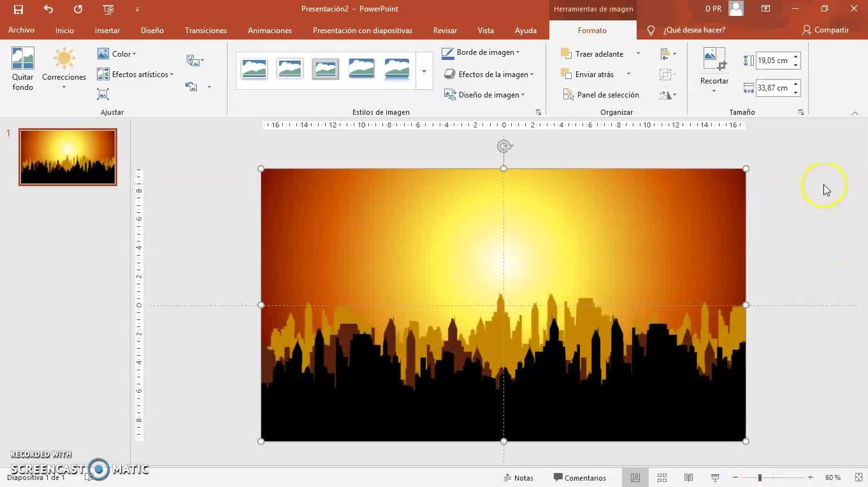The image size is (868, 487).
Task: Switch to the Insertar tab
Action: (107, 30)
